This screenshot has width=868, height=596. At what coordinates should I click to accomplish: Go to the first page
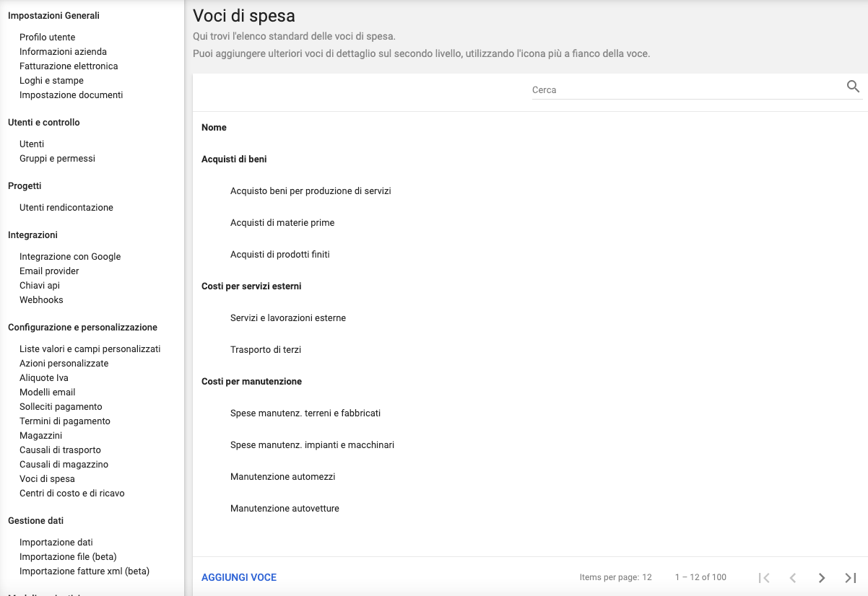point(764,577)
